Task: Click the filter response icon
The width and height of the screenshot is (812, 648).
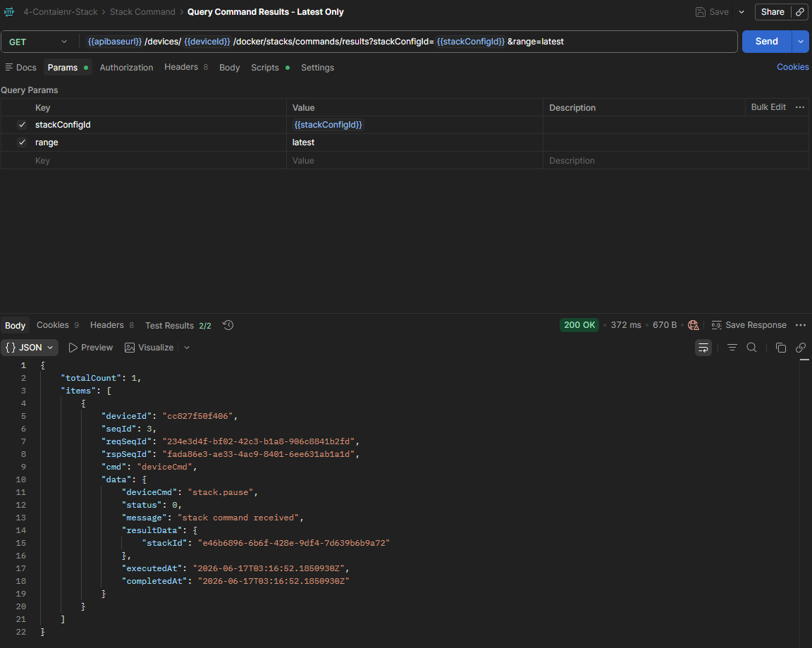Action: (x=732, y=348)
